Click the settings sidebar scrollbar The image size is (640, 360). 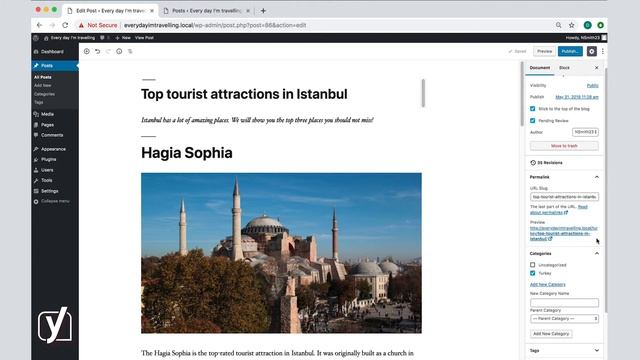pyautogui.click(x=606, y=190)
